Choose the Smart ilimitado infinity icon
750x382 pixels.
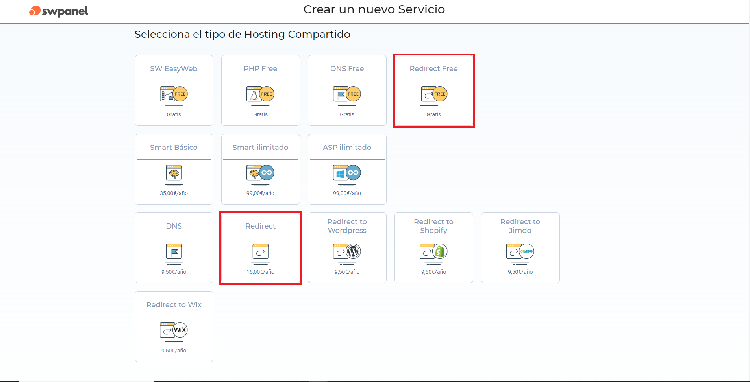(x=260, y=174)
